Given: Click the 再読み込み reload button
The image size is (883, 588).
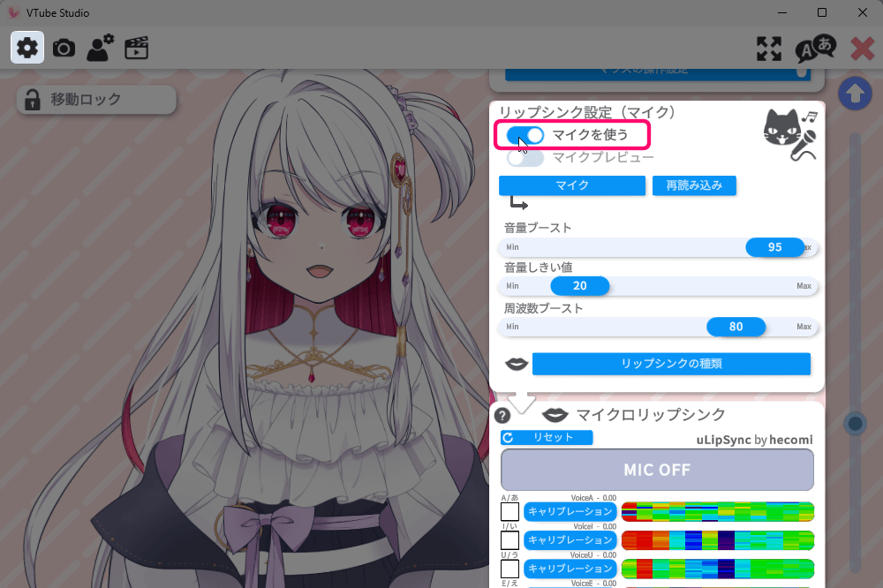Looking at the screenshot, I should point(694,185).
